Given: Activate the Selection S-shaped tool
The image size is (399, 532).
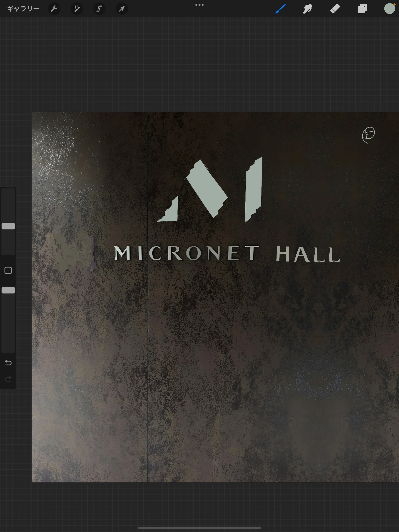Looking at the screenshot, I should click(99, 9).
